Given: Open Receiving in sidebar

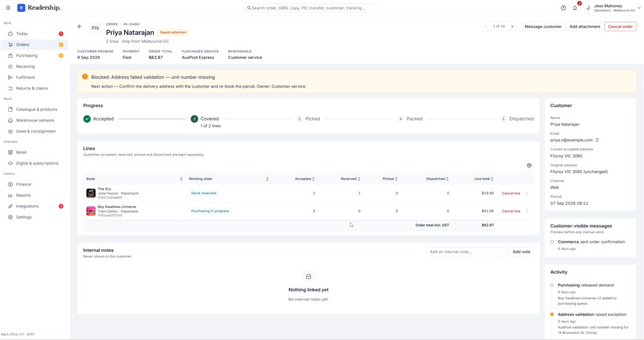Looking at the screenshot, I should click(x=34, y=66).
